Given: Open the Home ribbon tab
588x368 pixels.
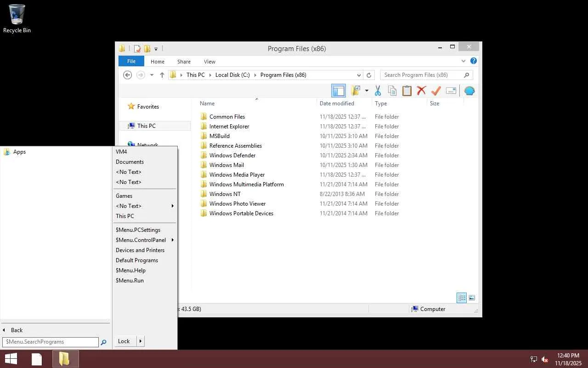Looking at the screenshot, I should click(158, 61).
